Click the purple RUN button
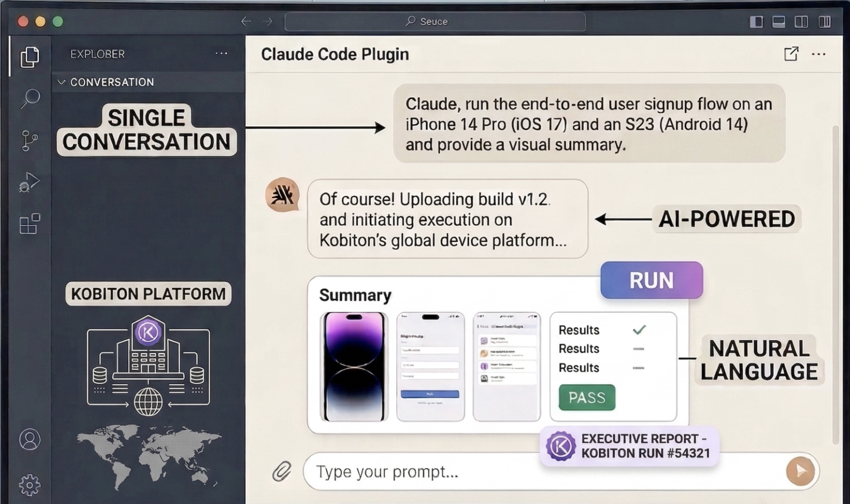This screenshot has width=850, height=504. coord(651,280)
